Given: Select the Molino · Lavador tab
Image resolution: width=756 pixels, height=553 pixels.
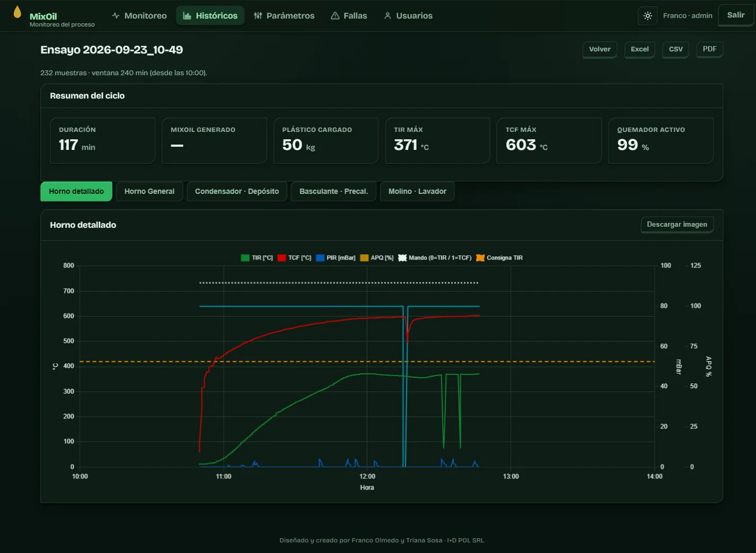Looking at the screenshot, I should click(x=417, y=191).
